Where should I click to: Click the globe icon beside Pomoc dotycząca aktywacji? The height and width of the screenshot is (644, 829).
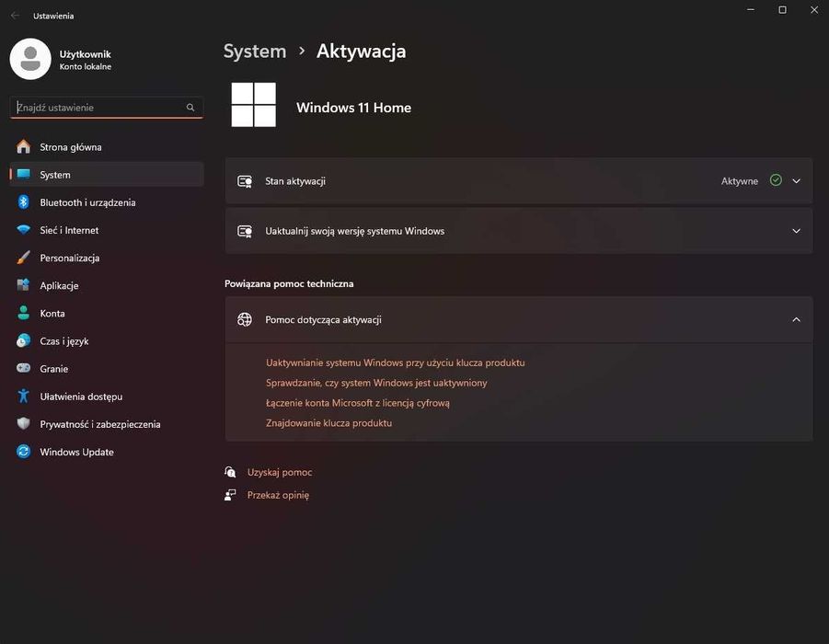click(245, 319)
